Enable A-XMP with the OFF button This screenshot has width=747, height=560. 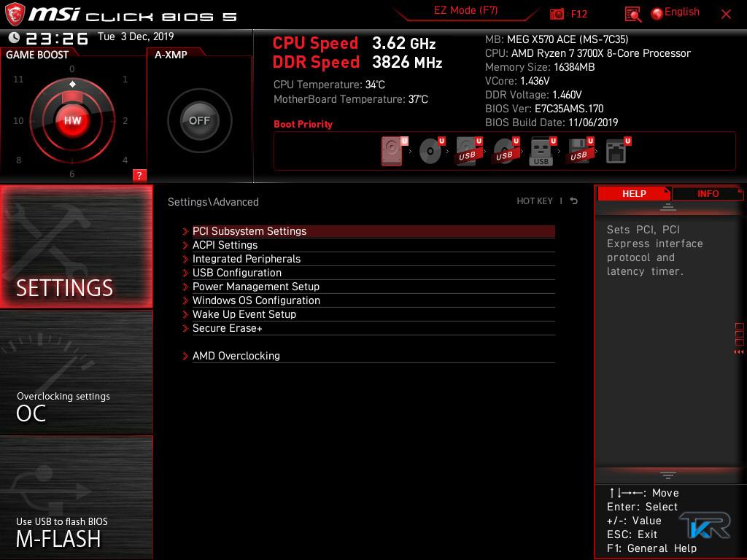pyautogui.click(x=199, y=120)
